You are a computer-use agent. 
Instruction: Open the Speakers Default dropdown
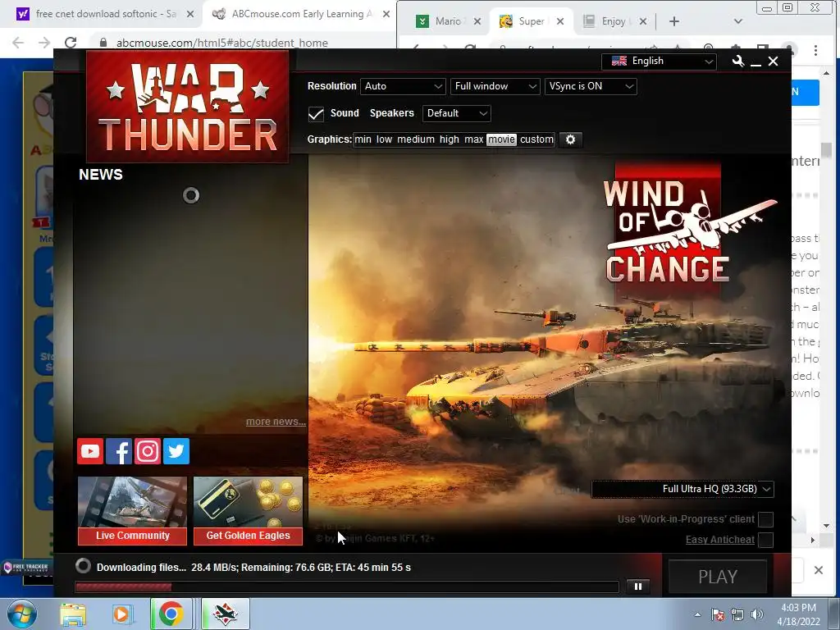point(456,113)
